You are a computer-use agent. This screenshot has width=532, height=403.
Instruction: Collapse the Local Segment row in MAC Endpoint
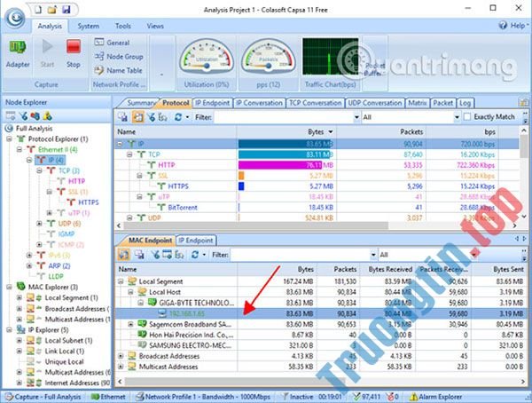coord(121,281)
